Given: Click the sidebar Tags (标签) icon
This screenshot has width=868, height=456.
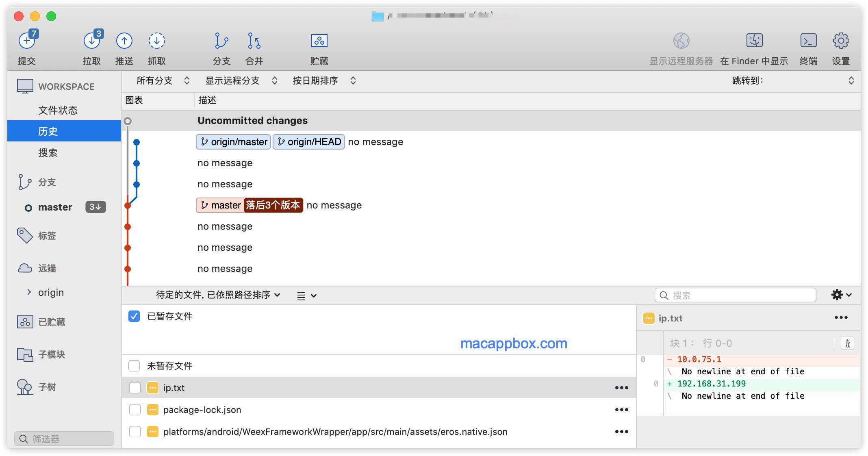Looking at the screenshot, I should click(24, 235).
